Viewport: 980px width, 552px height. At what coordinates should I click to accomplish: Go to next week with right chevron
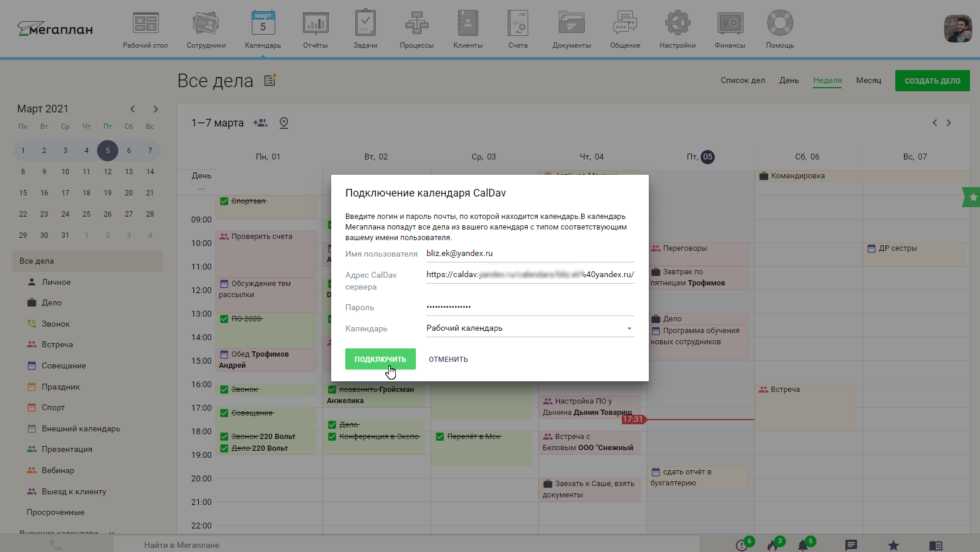click(x=948, y=122)
